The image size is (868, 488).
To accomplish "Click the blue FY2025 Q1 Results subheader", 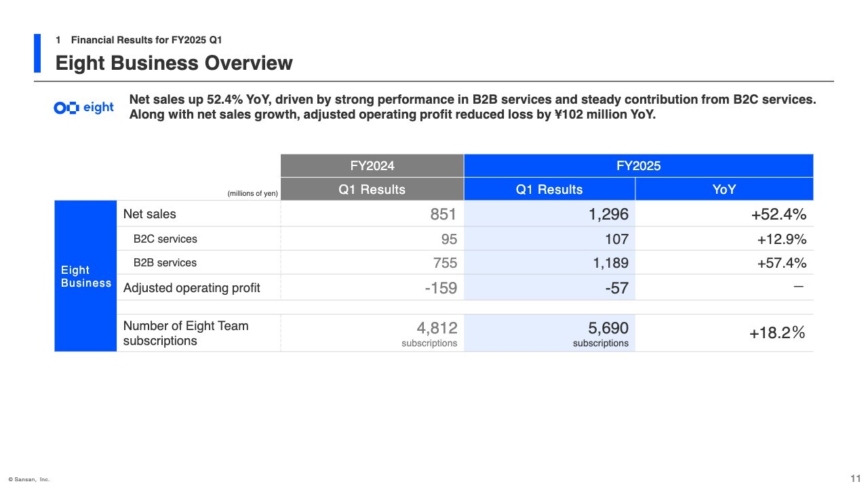I will (549, 189).
